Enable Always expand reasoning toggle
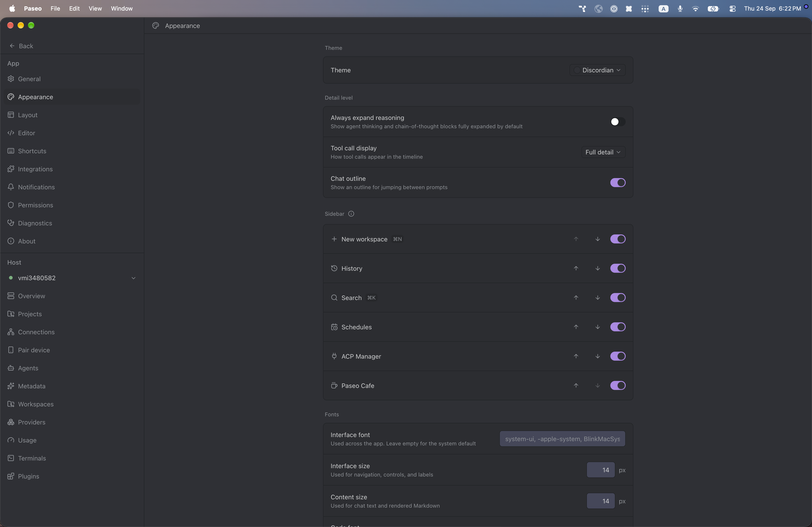 pyautogui.click(x=618, y=122)
